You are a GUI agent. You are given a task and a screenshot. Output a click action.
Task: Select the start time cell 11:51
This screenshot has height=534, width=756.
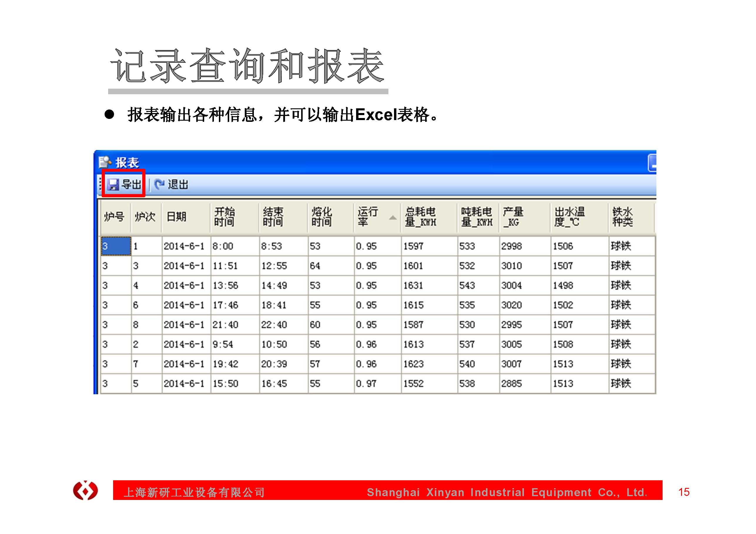(x=235, y=266)
